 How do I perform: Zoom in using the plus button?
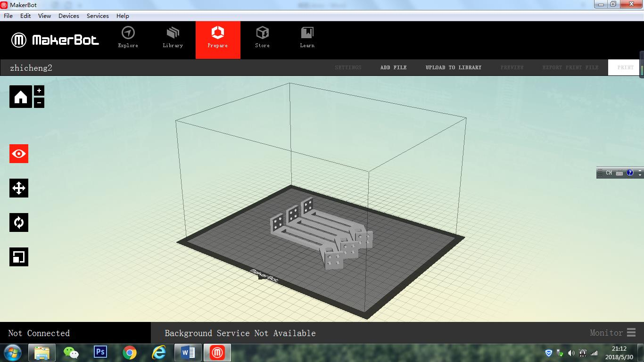click(39, 90)
